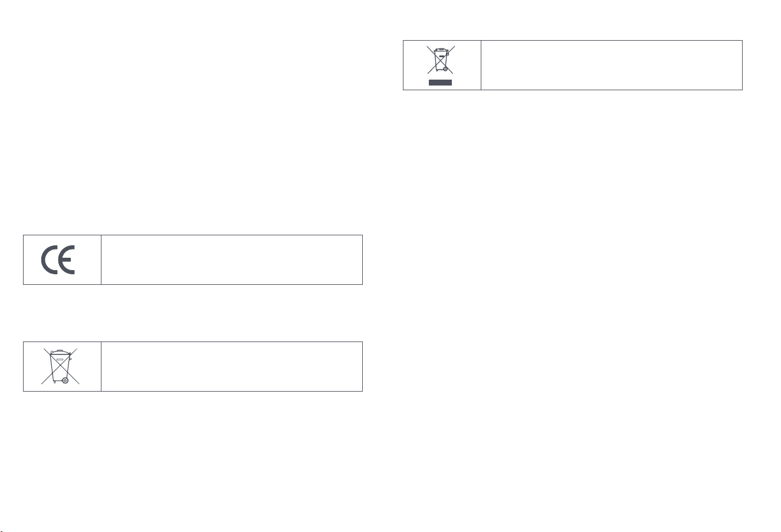Click the CE conformity mark icon

58,260
